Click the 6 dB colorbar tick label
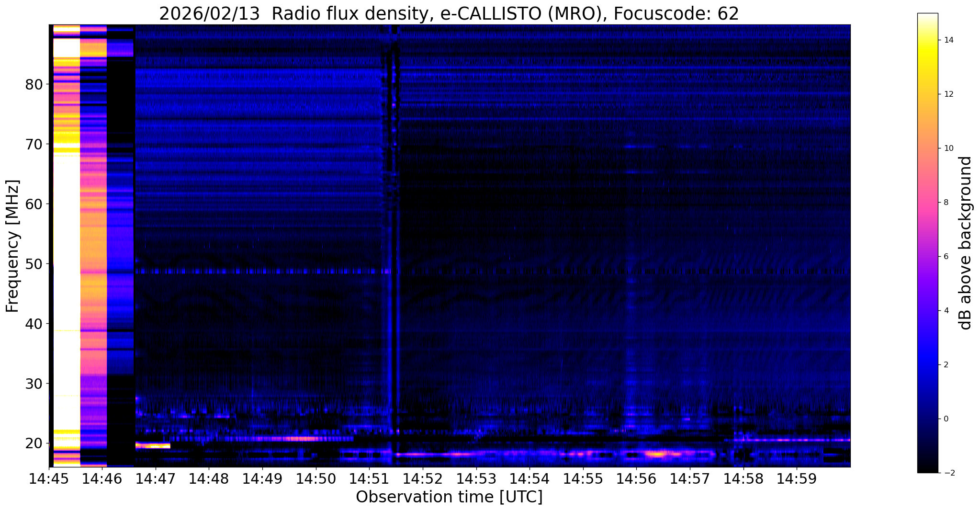 pos(945,257)
